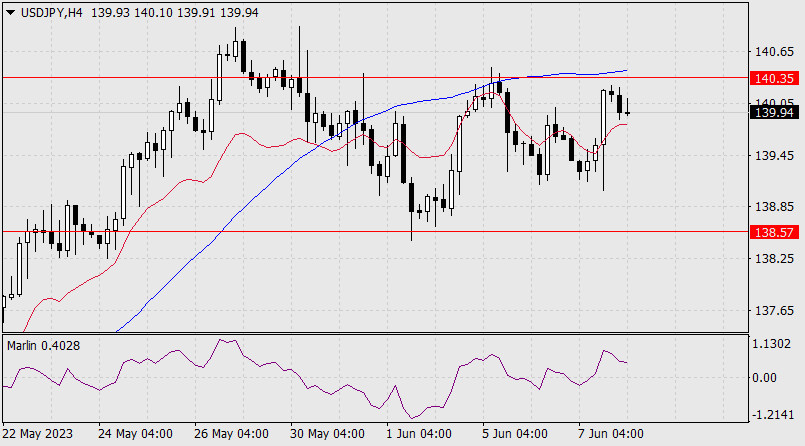Click the triangle arrow beside USDJPY,H4
The width and height of the screenshot is (805, 446).
pos(11,11)
